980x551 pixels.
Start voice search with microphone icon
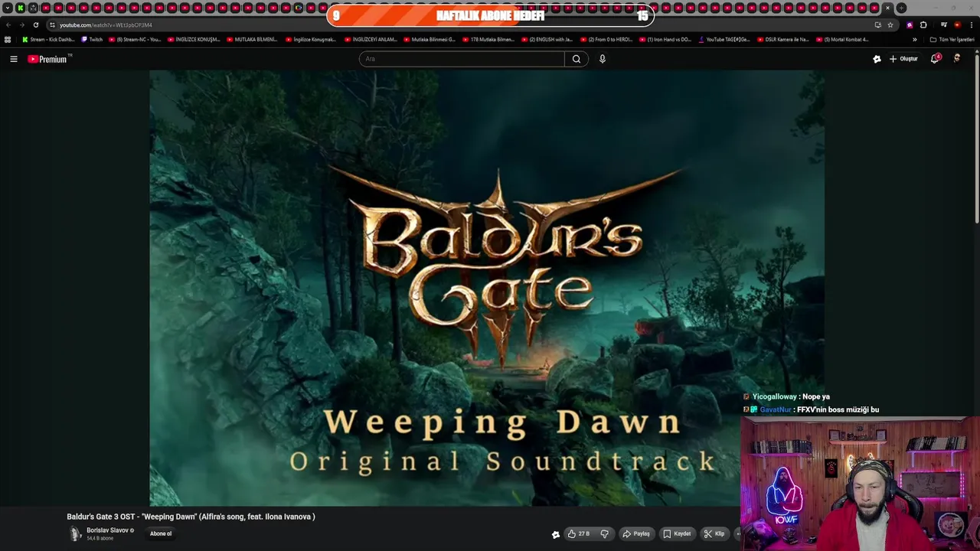(x=603, y=59)
